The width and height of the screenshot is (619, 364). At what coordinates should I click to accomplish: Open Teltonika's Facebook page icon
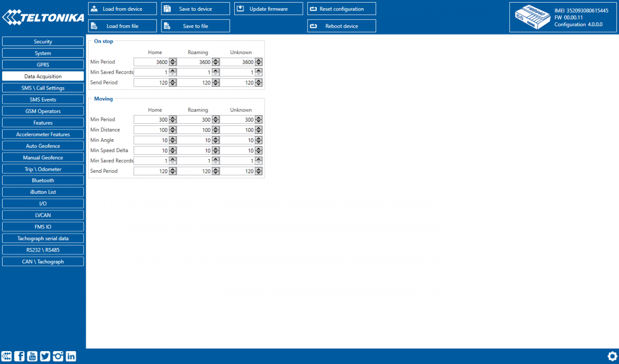tap(19, 356)
